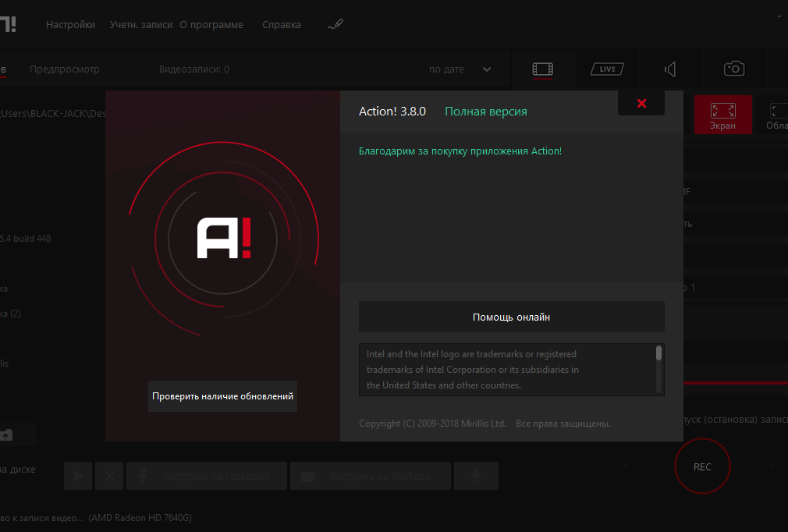Open the LIVE streaming mode

(x=607, y=69)
